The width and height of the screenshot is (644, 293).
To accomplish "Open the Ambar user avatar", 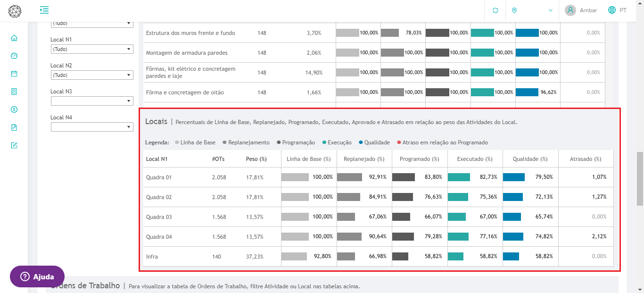I will 570,10.
